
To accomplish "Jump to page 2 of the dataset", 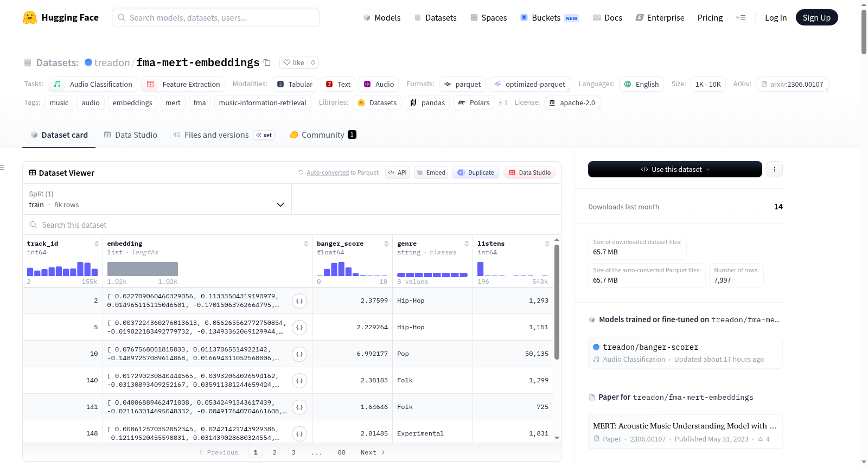I will point(275,452).
